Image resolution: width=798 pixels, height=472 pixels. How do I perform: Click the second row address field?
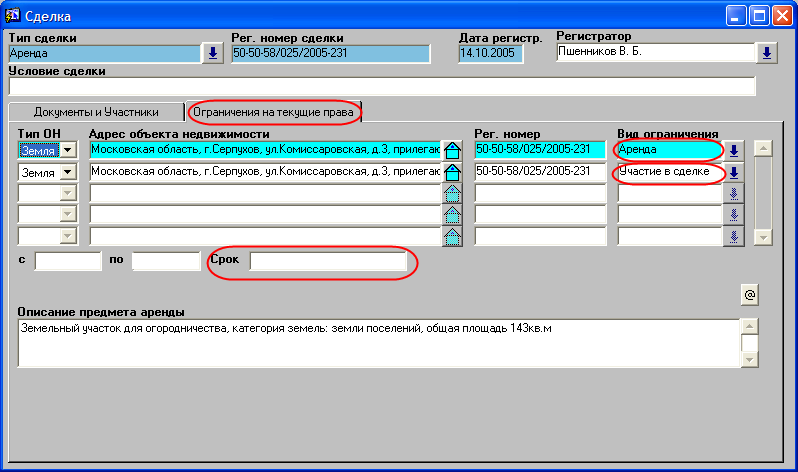(265, 172)
